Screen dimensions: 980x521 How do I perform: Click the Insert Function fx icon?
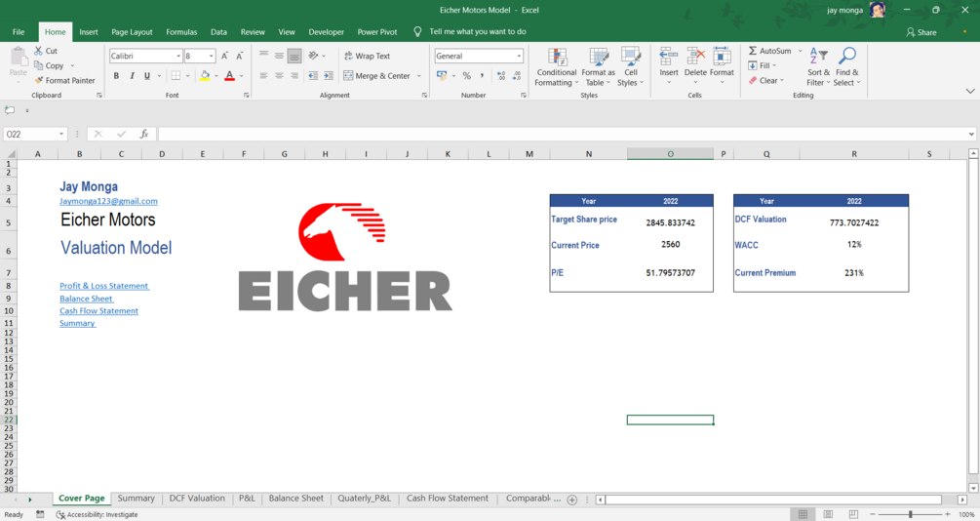point(143,134)
